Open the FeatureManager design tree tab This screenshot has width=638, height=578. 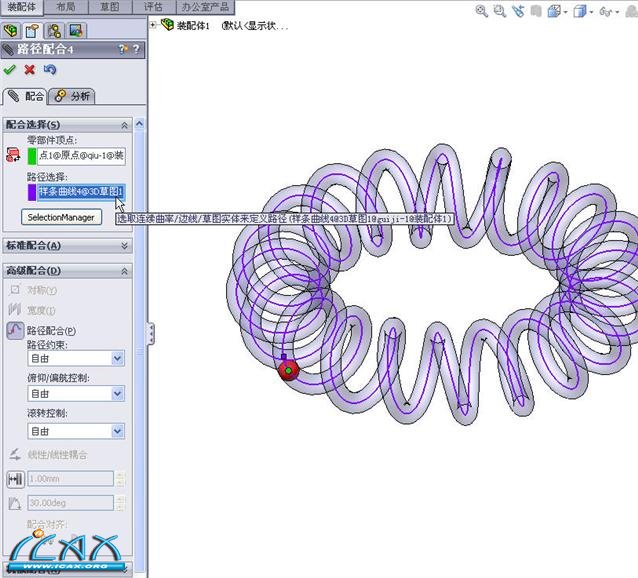tap(11, 30)
